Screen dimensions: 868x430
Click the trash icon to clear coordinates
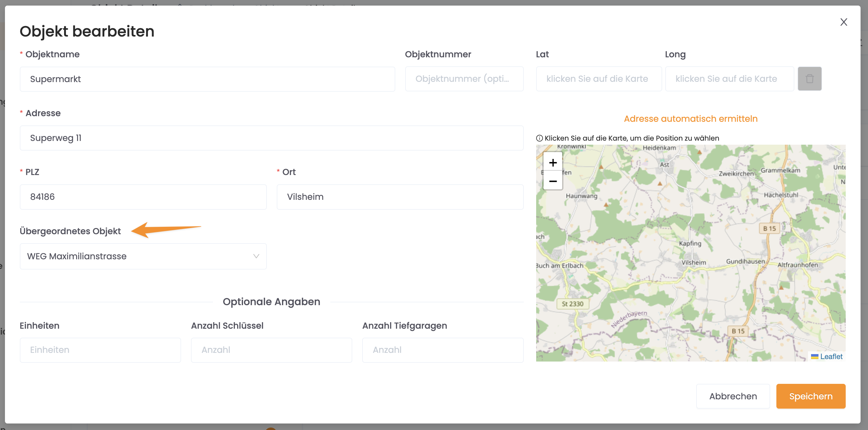pos(809,79)
